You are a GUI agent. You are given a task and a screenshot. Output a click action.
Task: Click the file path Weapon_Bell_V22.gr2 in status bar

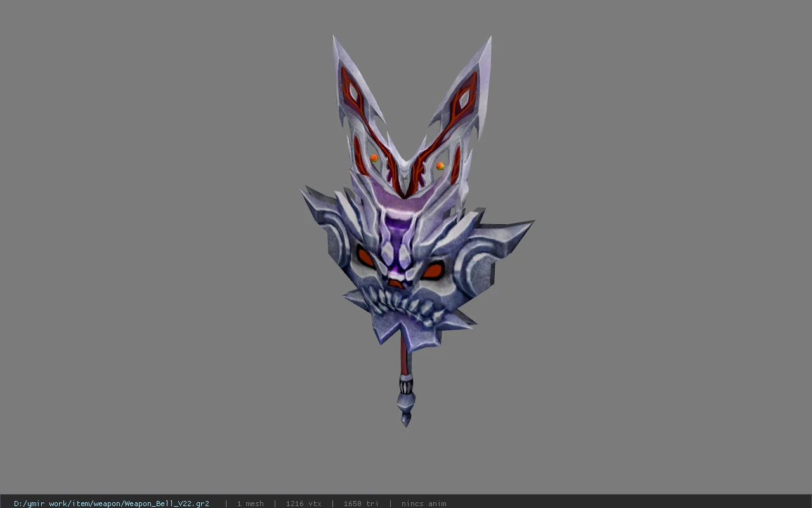pyautogui.click(x=112, y=504)
